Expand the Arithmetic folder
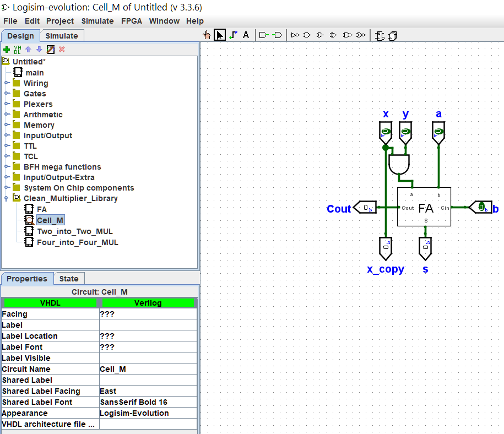The image size is (504, 434). coord(7,114)
